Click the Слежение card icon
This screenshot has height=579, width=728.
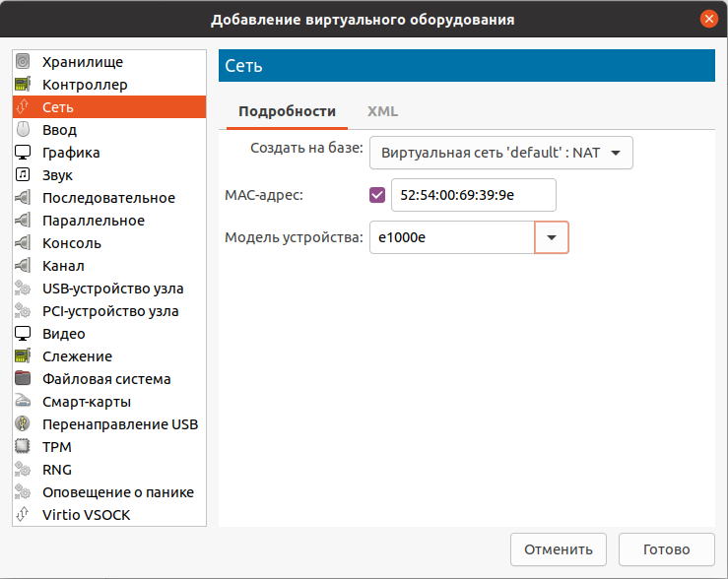coord(23,355)
